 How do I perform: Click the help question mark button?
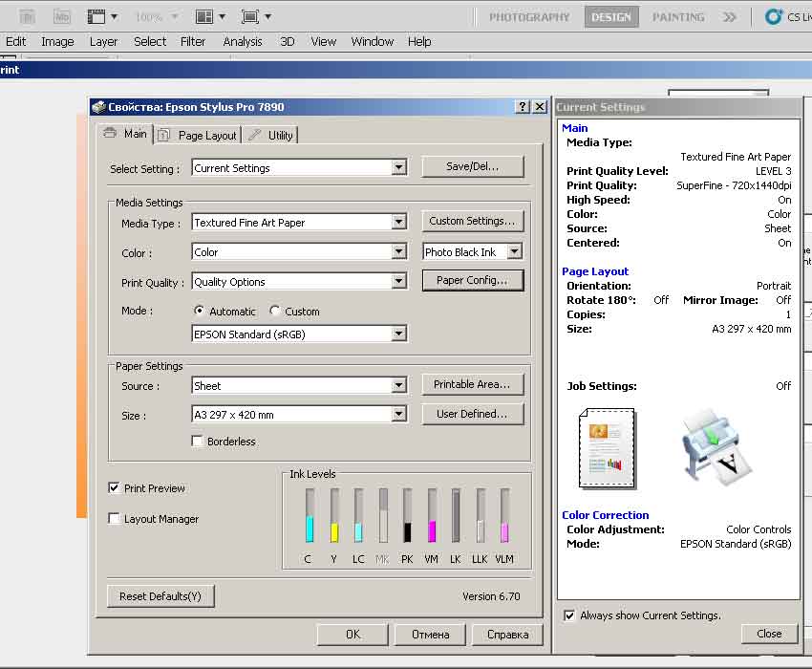(523, 107)
